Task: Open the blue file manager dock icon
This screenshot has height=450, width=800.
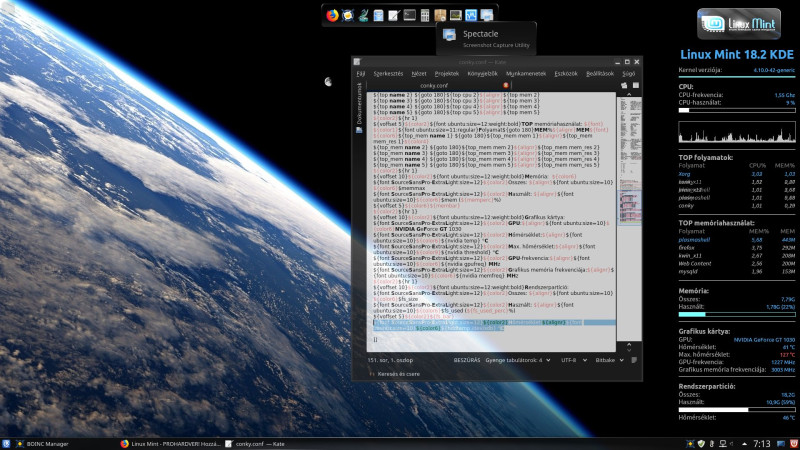Action: click(x=378, y=15)
